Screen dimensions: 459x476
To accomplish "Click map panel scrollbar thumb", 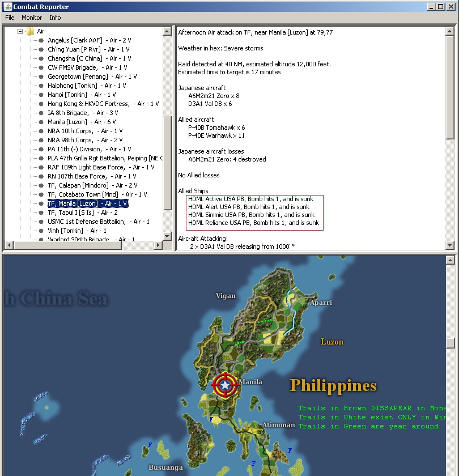I will point(450,343).
